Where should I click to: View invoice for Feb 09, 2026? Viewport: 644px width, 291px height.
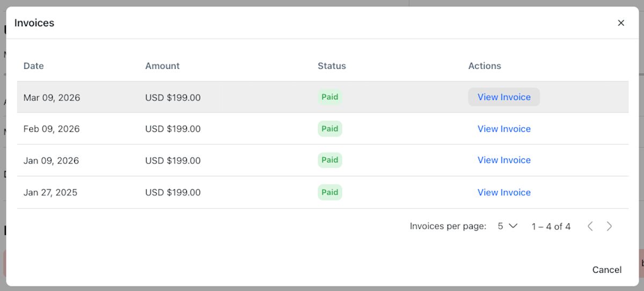[x=504, y=129]
